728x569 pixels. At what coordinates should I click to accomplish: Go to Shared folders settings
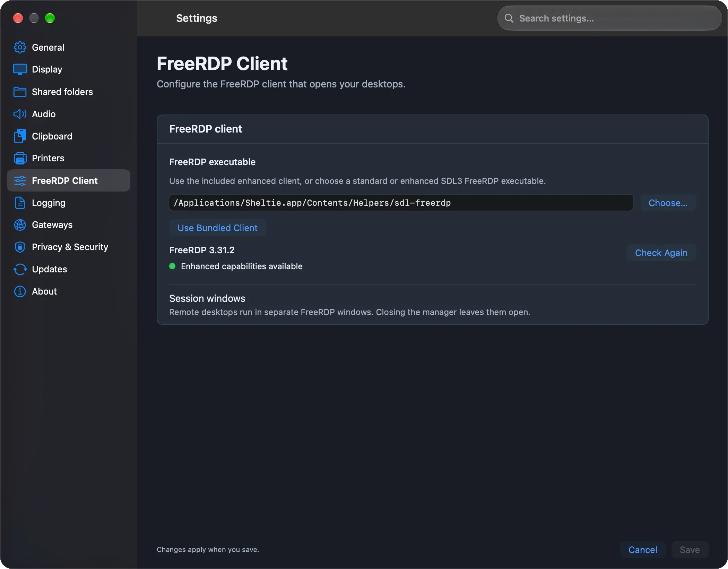tap(69, 92)
